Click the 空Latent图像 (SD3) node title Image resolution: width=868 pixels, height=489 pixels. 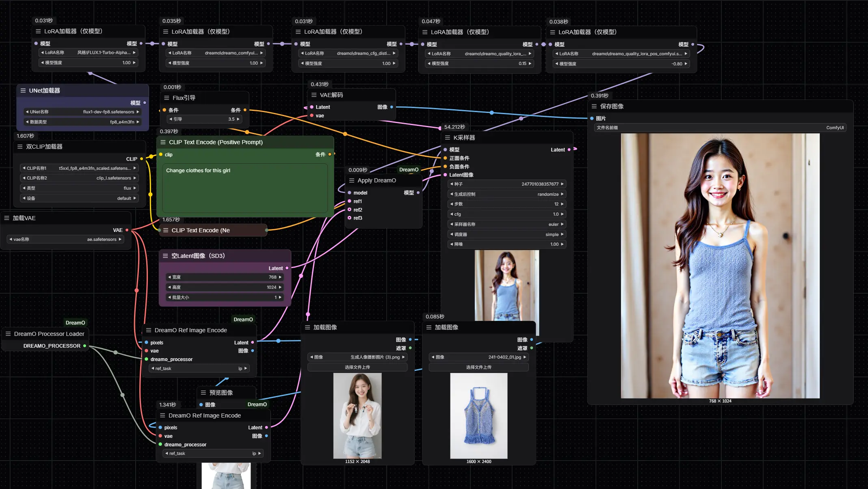click(x=198, y=256)
